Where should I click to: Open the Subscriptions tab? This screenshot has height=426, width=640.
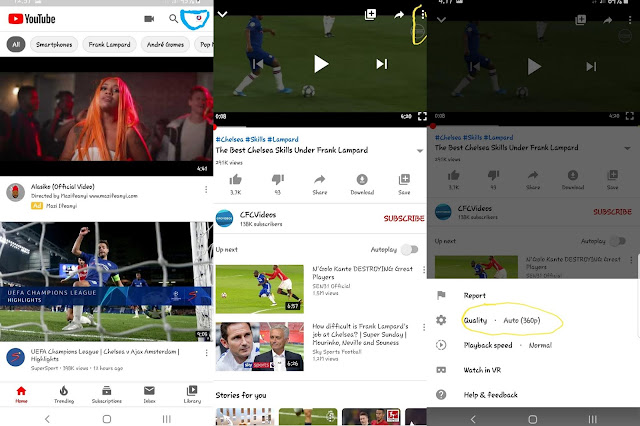click(107, 395)
